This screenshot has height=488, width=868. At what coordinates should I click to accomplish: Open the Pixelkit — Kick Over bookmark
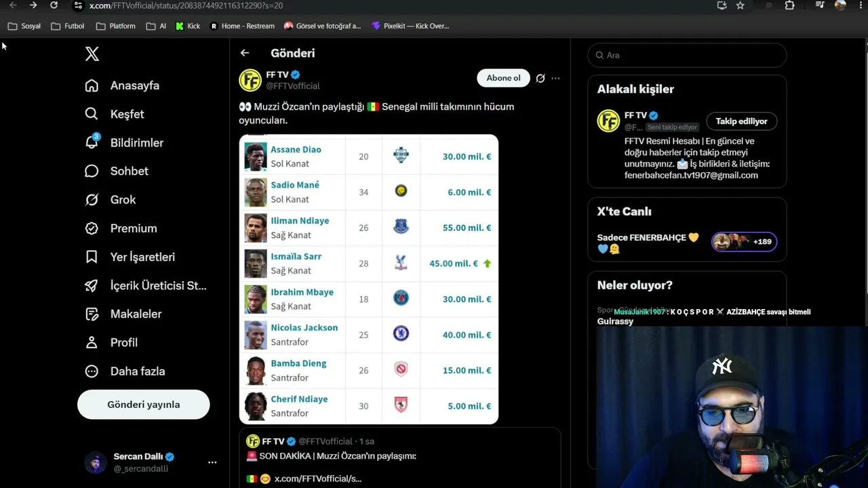[x=410, y=26]
